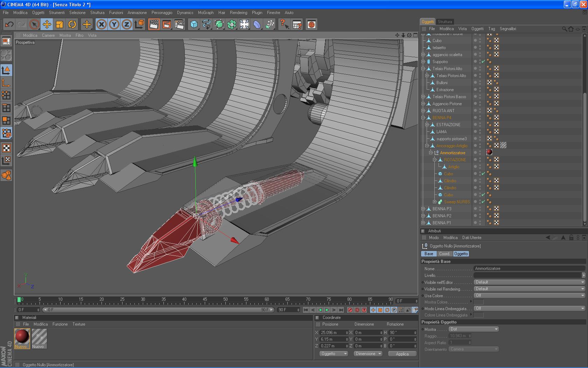This screenshot has width=588, height=368.
Task: Open the Mostra dropdown set to Dot
Action: (x=474, y=329)
